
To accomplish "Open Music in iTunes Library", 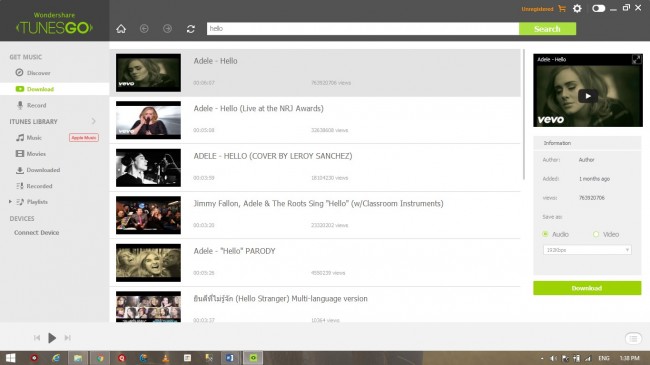I will coord(34,137).
